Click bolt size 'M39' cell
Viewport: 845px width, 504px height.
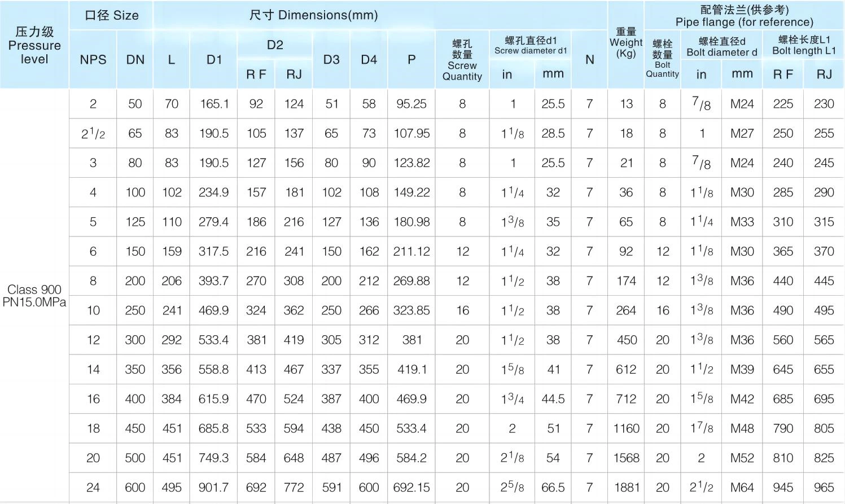tap(742, 369)
